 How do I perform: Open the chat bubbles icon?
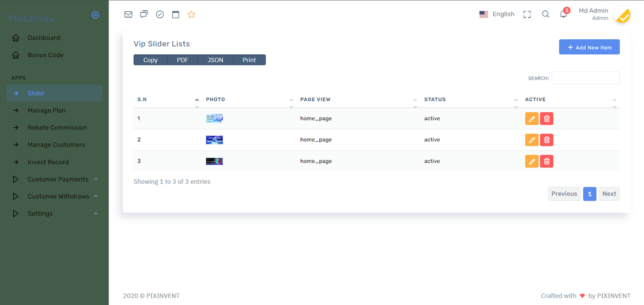click(x=144, y=14)
